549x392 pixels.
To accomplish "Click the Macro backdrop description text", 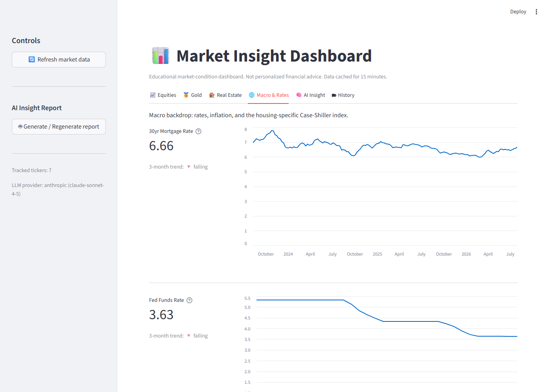I will 249,115.
